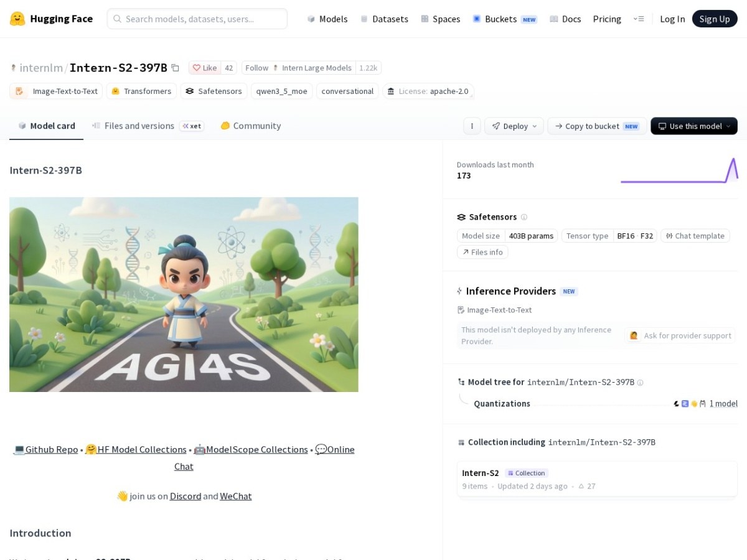This screenshot has width=747, height=560.
Task: Switch to the Model card tab
Action: click(x=47, y=126)
